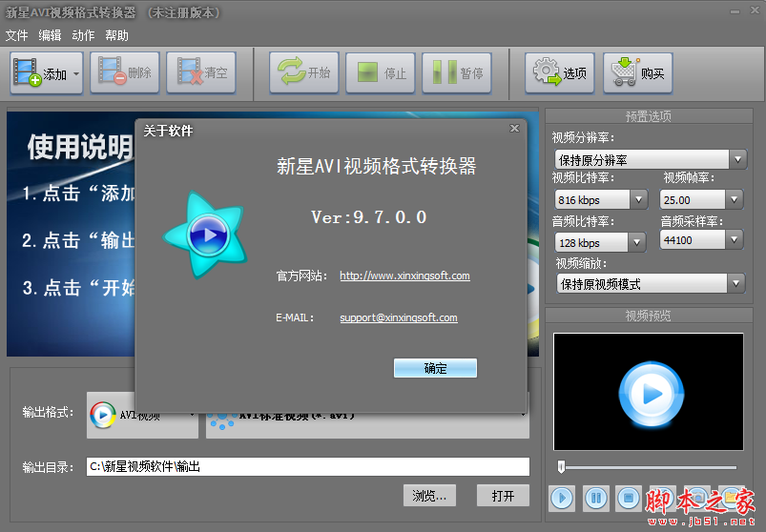Expand the 视频帧率 25.00 dropdown
The width and height of the screenshot is (766, 532).
[x=734, y=199]
